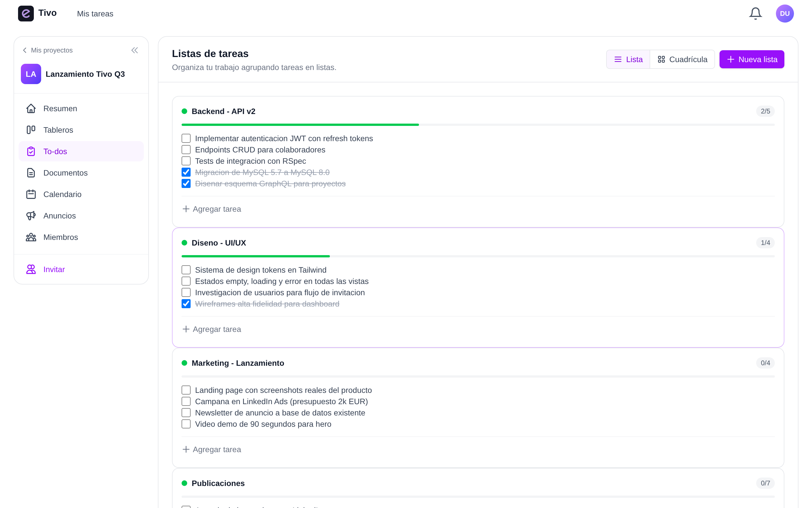This screenshot has width=812, height=508.
Task: Check Estados empty, loading y error
Action: [186, 281]
